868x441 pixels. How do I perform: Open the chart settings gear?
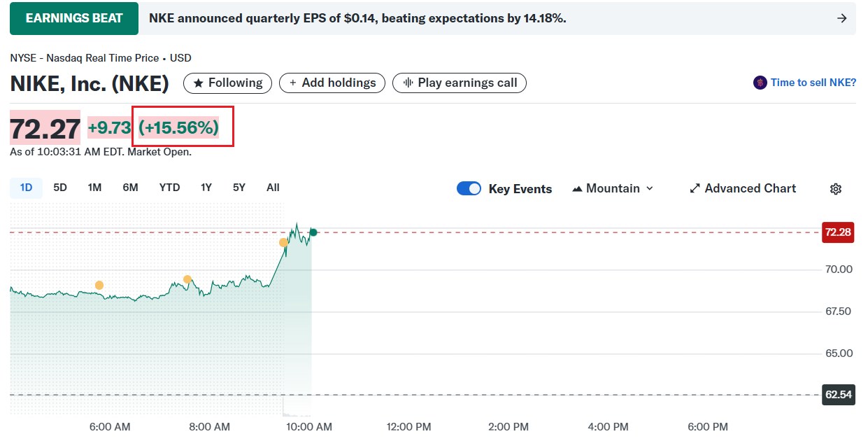click(x=835, y=189)
